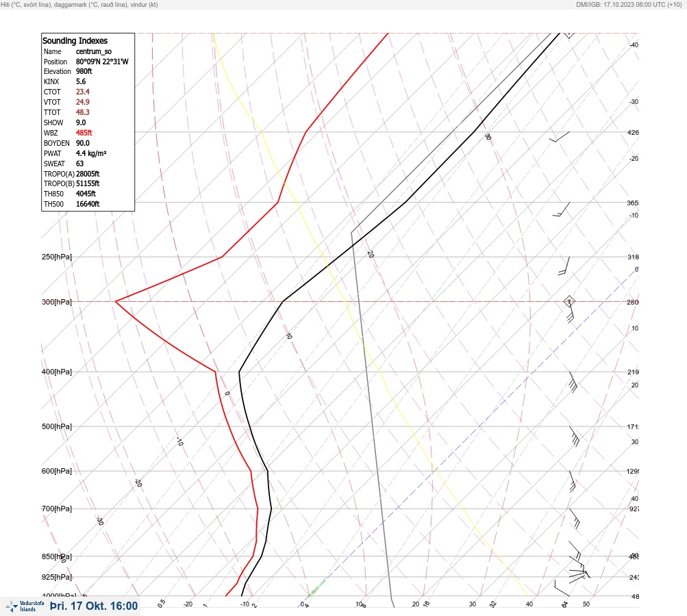
Task: Click the VTOT value 24.9
Action: pyautogui.click(x=82, y=102)
